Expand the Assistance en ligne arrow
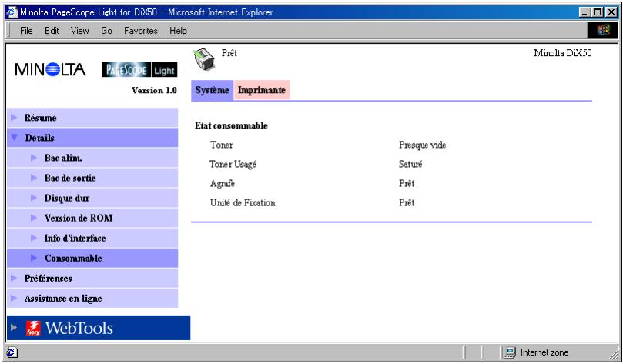 [15, 298]
